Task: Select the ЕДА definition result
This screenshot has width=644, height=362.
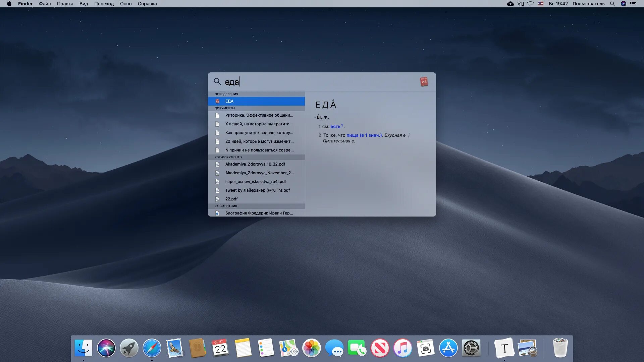Action: [x=256, y=101]
